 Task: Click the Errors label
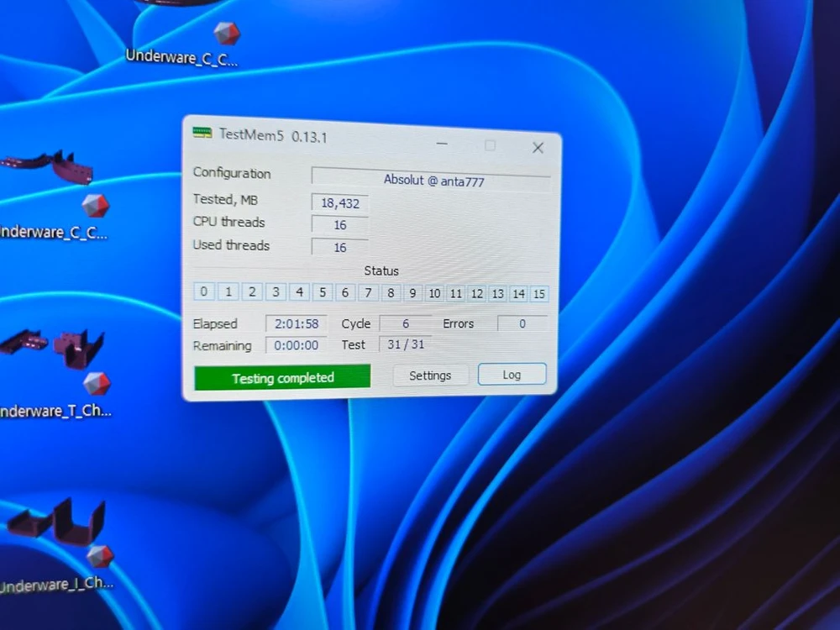(x=459, y=323)
